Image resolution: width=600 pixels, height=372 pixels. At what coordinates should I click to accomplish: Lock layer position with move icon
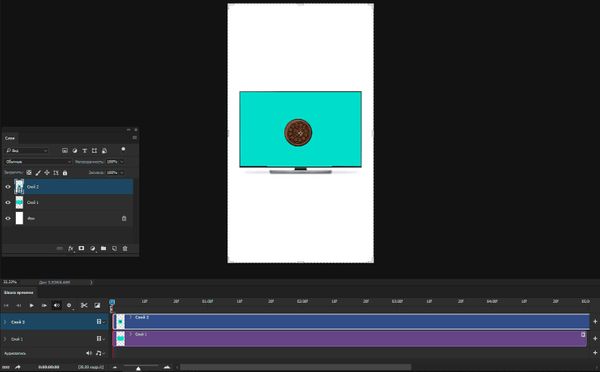47,173
